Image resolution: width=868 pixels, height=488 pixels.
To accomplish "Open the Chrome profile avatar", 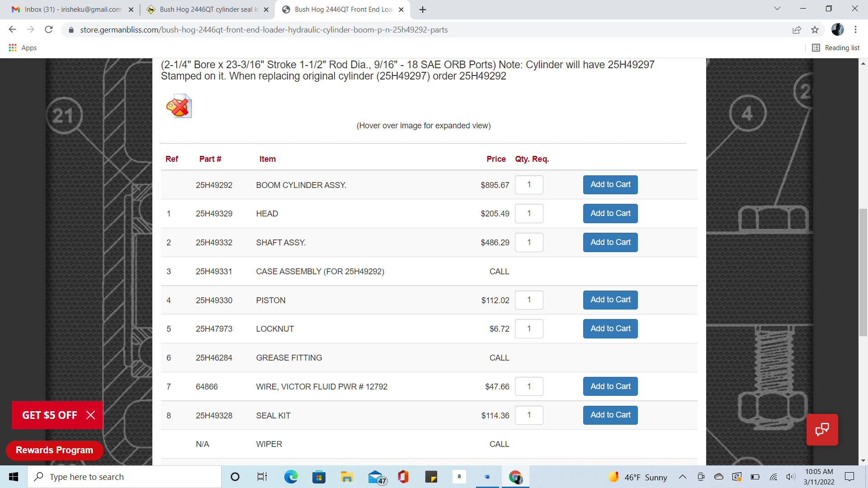I will pos(837,30).
